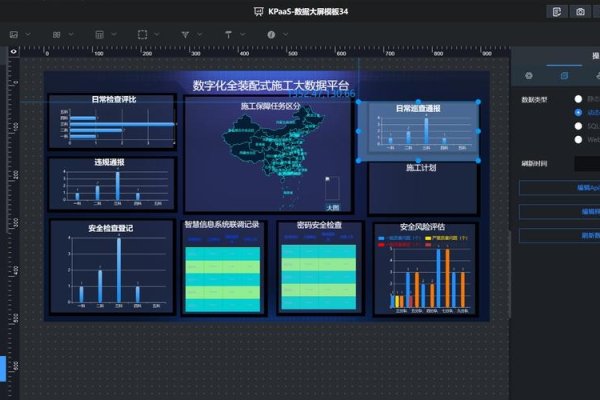Select the empty 施工计划 panel
The image size is (600, 400).
click(x=422, y=188)
